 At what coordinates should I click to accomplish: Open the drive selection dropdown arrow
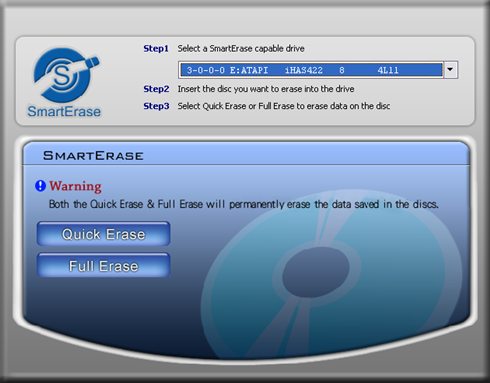click(x=450, y=70)
